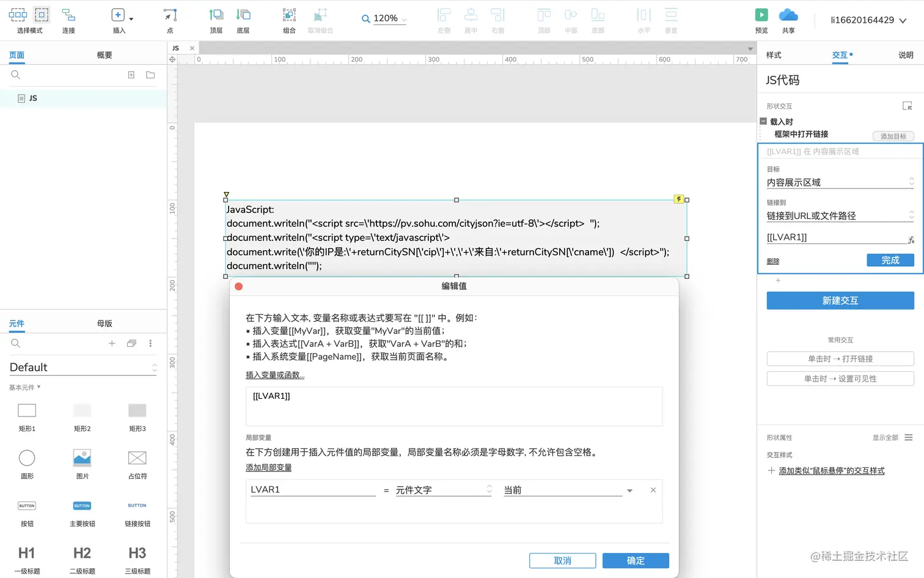Viewport: 924px width, 578px height.
Task: Click the 添加局部变量 link
Action: pos(268,467)
